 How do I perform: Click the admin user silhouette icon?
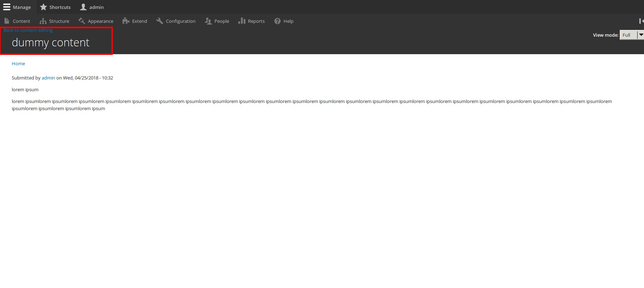pyautogui.click(x=83, y=7)
